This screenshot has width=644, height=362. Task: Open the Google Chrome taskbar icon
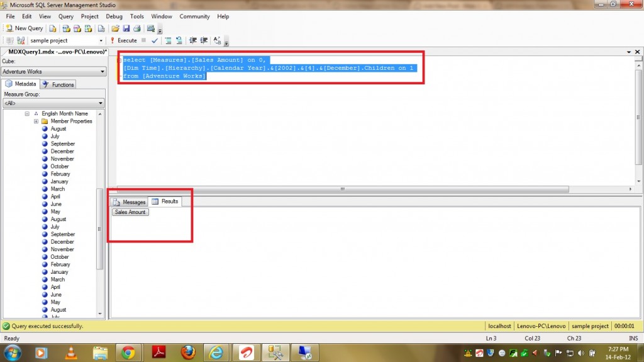(x=128, y=352)
